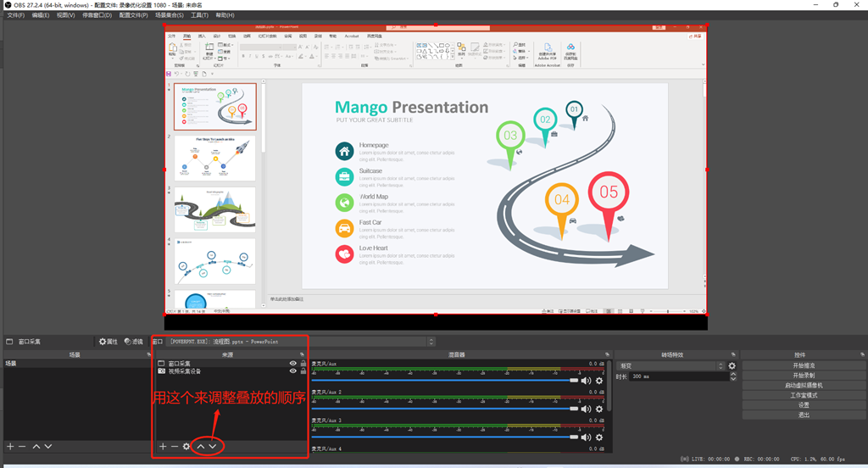Toggle visibility of 视频采集设备 source
Image resolution: width=868 pixels, height=468 pixels.
point(293,371)
